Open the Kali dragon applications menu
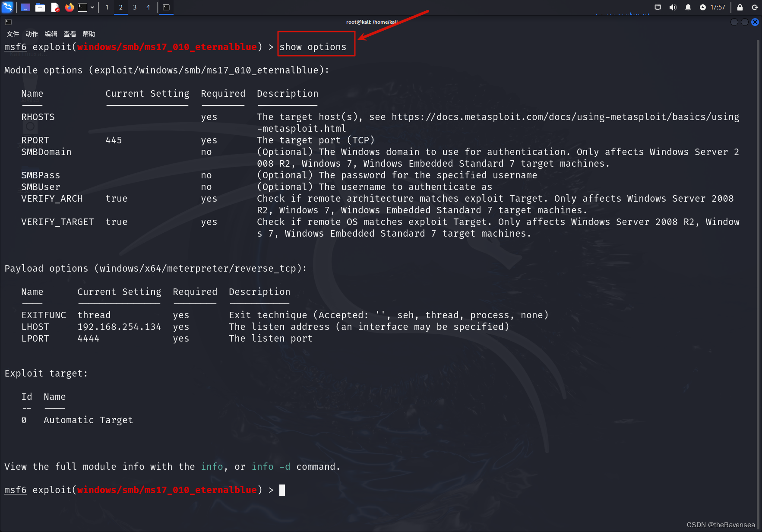 point(7,7)
